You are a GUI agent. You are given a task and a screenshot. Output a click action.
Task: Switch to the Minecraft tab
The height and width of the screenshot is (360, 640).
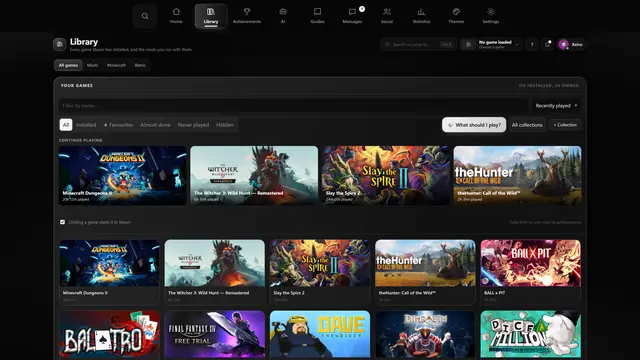tap(116, 65)
